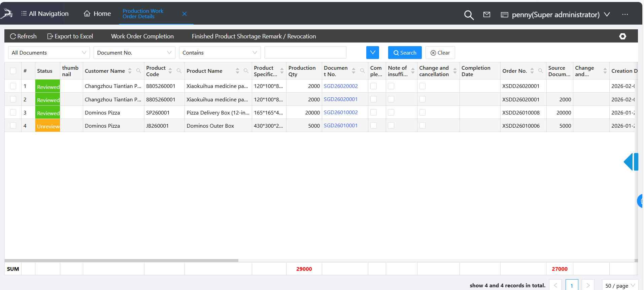This screenshot has height=290, width=644.
Task: Check the row 4 Dominos Outer Box checkbox
Action: coord(13,126)
